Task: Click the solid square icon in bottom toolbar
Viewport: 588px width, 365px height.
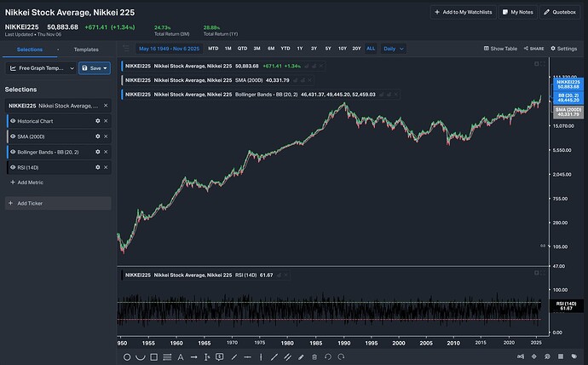Action: (561, 356)
